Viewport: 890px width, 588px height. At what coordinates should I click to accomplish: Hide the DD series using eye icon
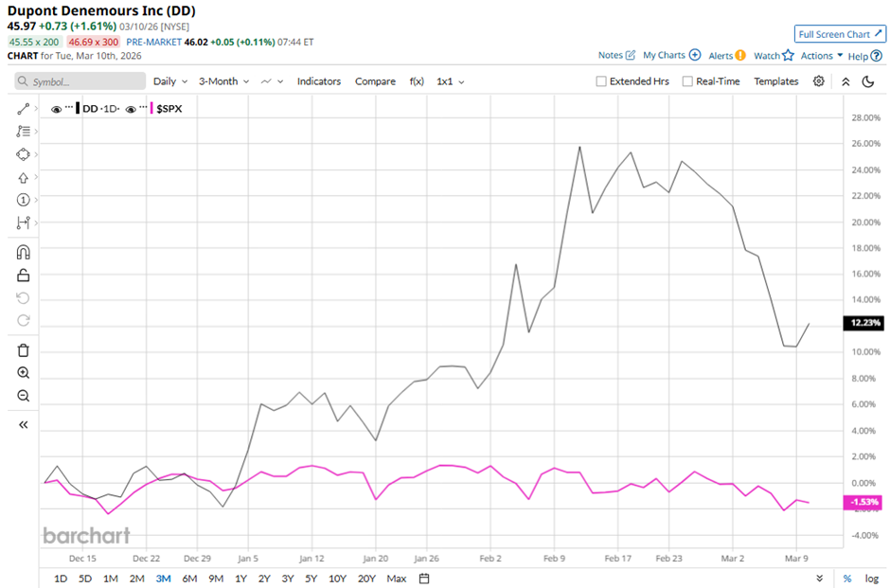57,109
